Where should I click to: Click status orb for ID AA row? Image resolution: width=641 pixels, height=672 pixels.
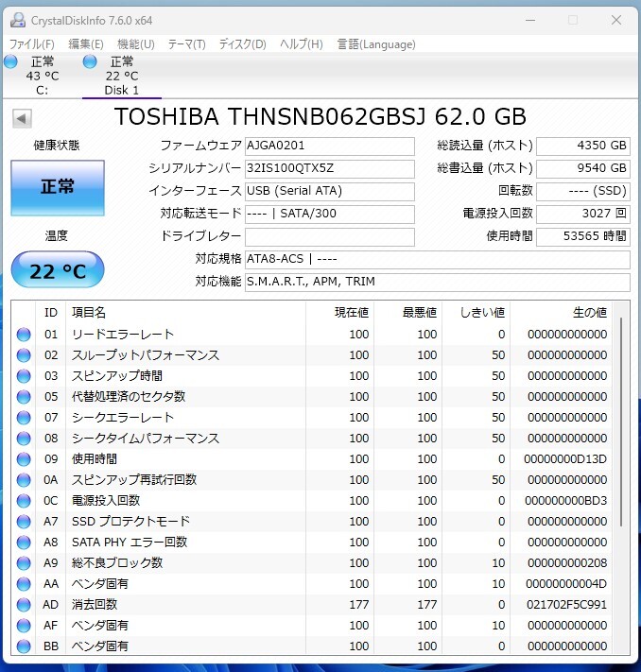tap(24, 584)
